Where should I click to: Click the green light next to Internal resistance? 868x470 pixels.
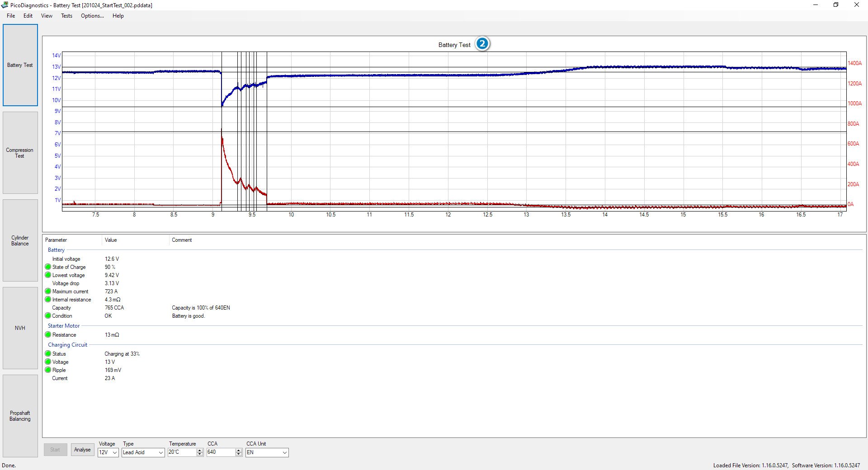coord(48,299)
